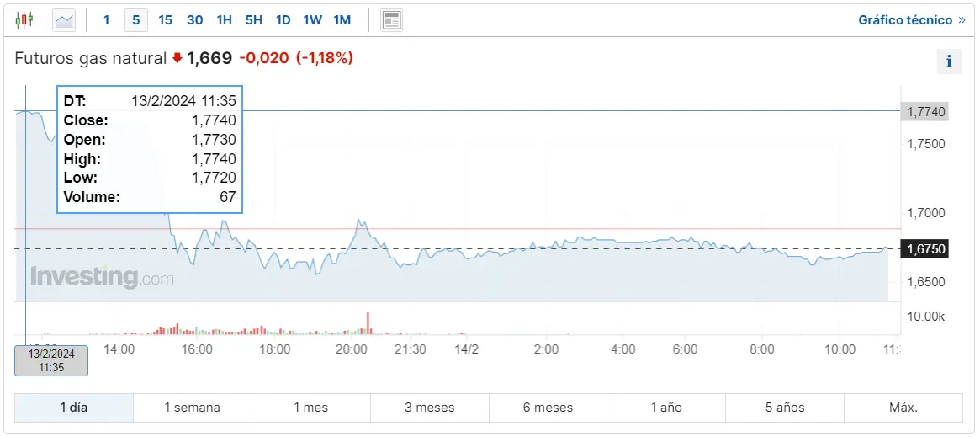Screen dimensions: 980x437
Task: Click the red down-arrow price indicator
Action: pos(177,58)
